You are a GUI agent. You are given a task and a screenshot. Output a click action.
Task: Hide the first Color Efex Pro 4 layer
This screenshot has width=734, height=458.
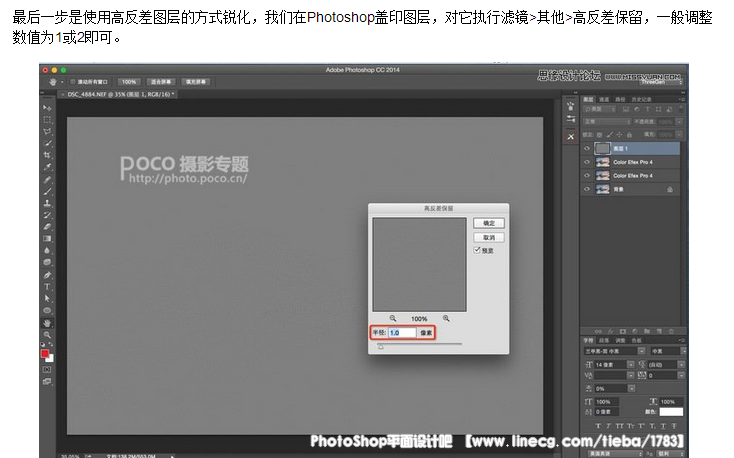point(587,162)
